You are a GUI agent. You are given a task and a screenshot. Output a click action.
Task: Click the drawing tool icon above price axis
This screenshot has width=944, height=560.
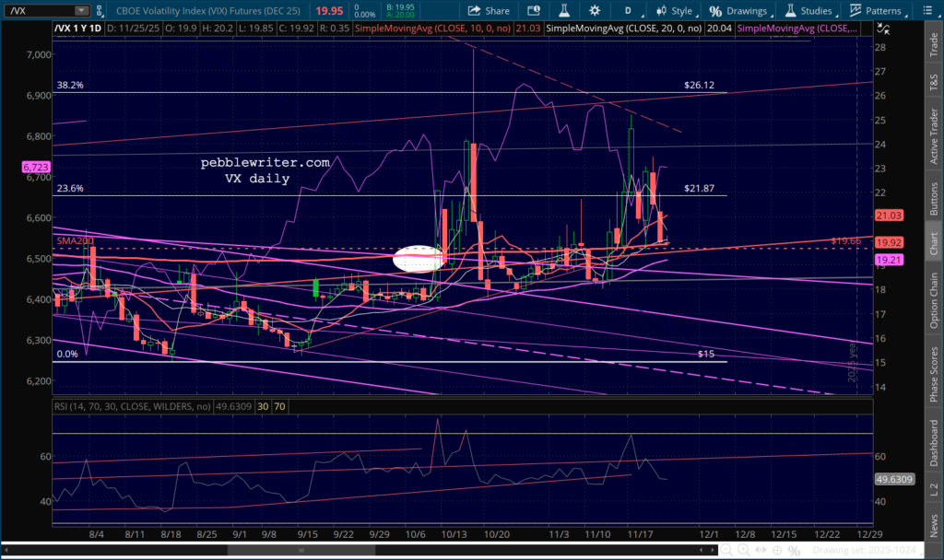tap(882, 29)
